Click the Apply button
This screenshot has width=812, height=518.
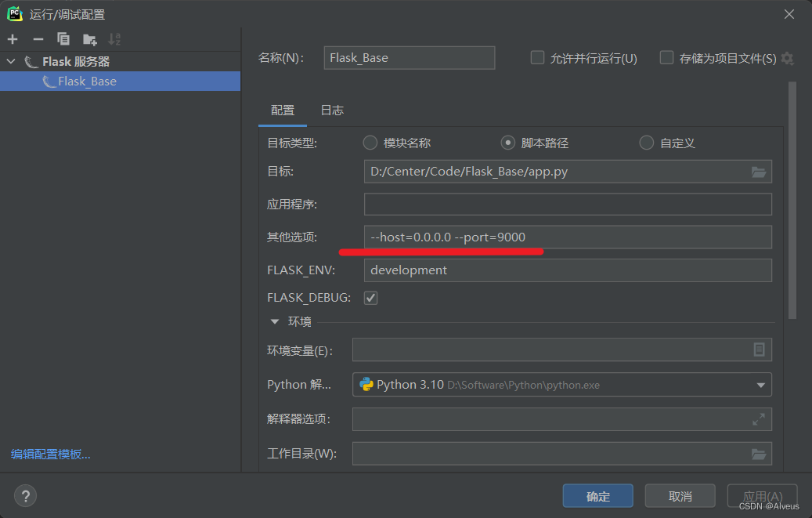pyautogui.click(x=763, y=496)
